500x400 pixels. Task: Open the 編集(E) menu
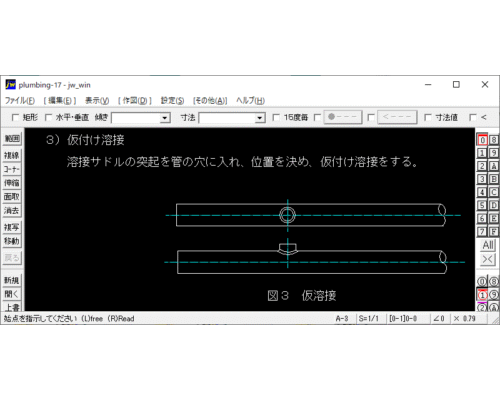[60, 100]
